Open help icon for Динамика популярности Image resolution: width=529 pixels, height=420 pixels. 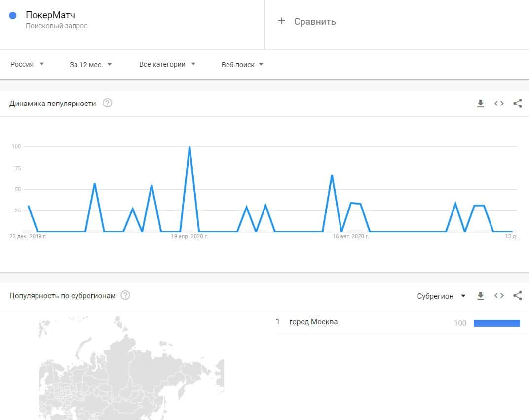(x=107, y=103)
